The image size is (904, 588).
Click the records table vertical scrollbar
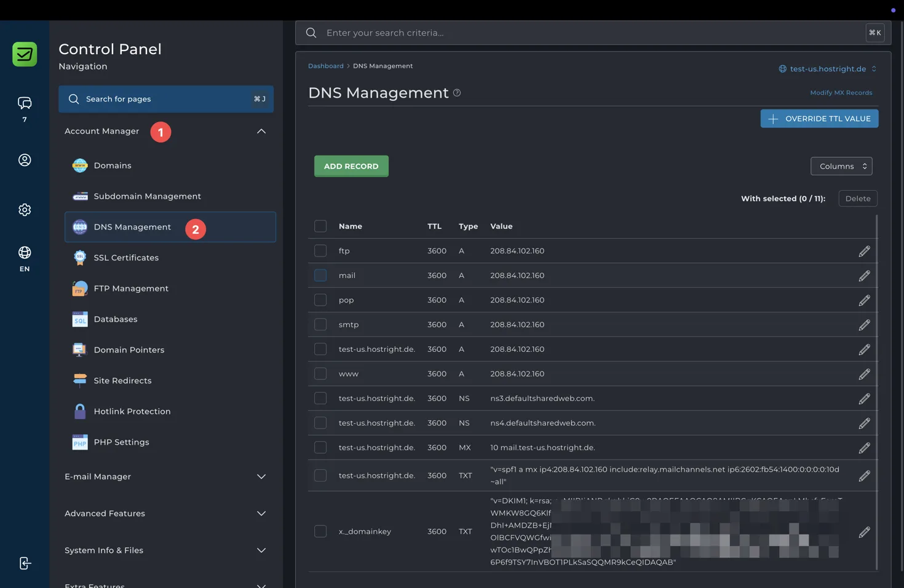(x=876, y=392)
